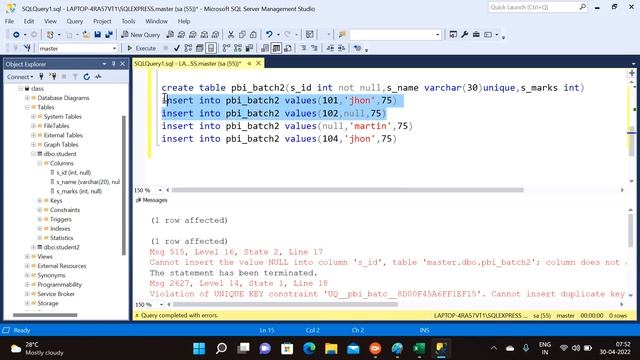This screenshot has height=360, width=640.
Task: Expand the System Tables node
Action: coord(33,117)
